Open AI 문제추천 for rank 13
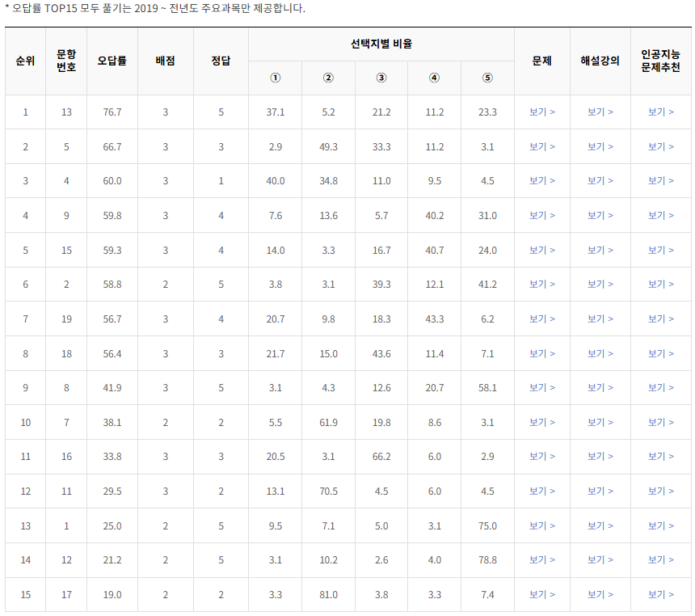Screen dimensions: 695x616 (662, 525)
